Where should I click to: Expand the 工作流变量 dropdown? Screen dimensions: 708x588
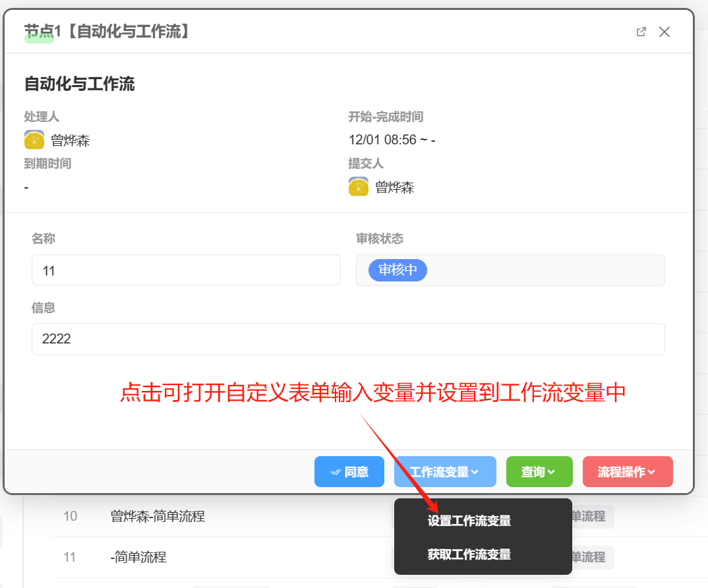pyautogui.click(x=445, y=472)
